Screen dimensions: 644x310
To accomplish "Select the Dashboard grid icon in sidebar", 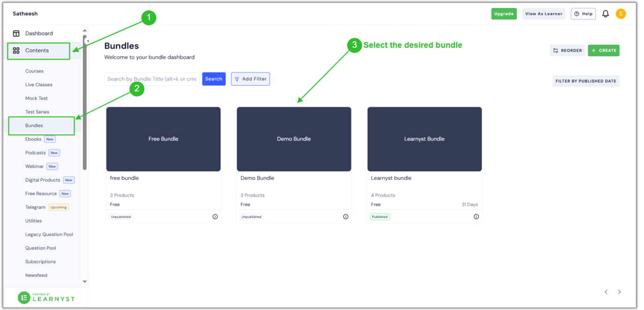I will click(16, 33).
